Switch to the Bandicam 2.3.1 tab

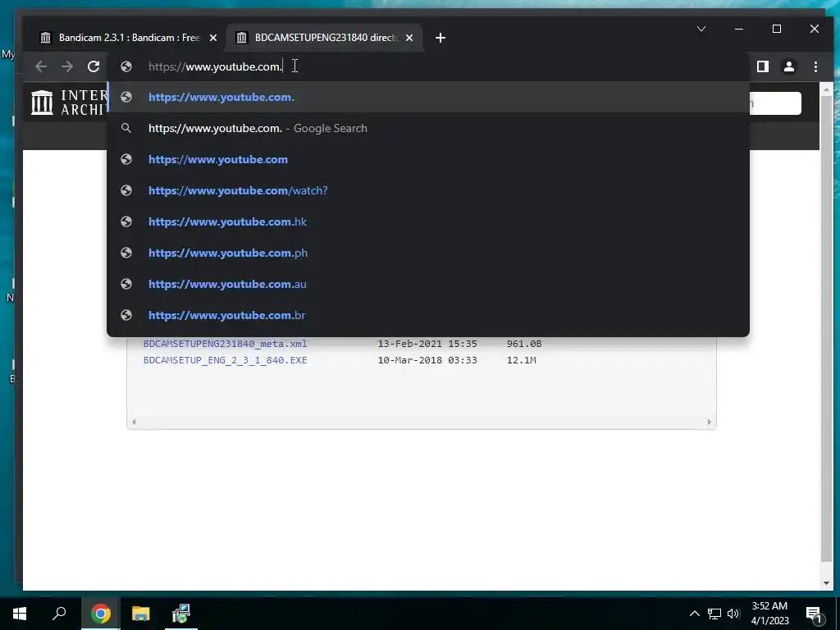127,38
